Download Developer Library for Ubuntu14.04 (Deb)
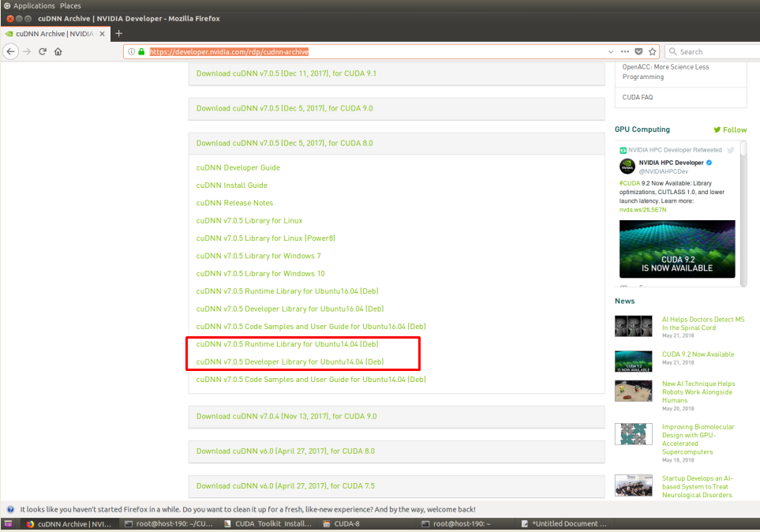Screen dimensions: 760x532 [x=290, y=362]
